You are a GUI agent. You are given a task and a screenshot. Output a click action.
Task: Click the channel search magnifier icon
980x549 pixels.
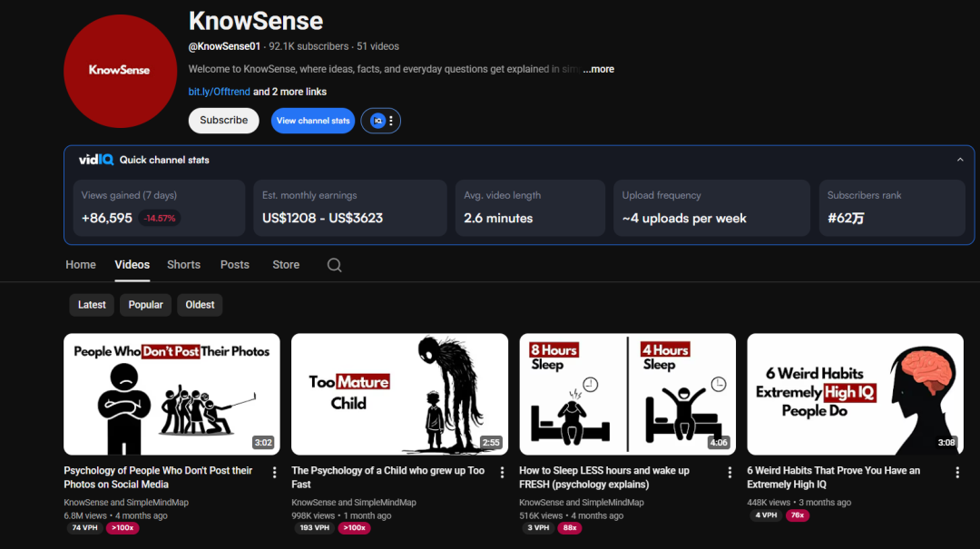tap(334, 265)
